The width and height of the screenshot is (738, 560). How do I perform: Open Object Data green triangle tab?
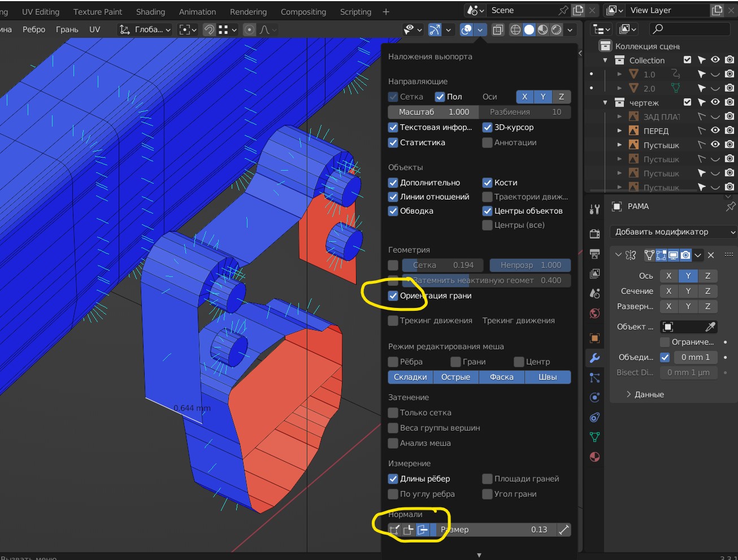tap(594, 437)
